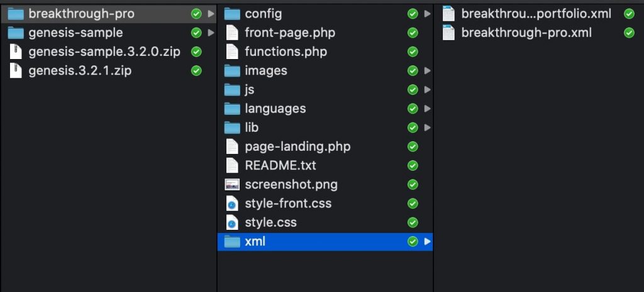
Task: Expand the genesis-sample folder arrow
Action: [211, 33]
